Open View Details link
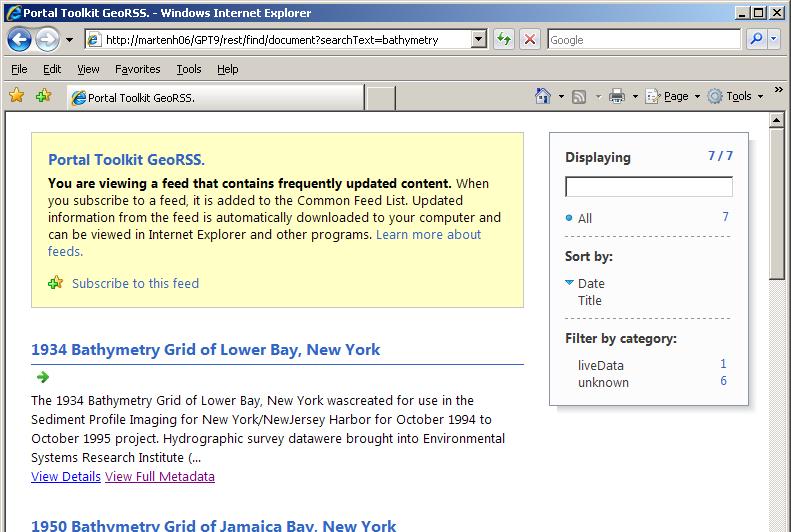Image resolution: width=791 pixels, height=532 pixels. pyautogui.click(x=66, y=477)
